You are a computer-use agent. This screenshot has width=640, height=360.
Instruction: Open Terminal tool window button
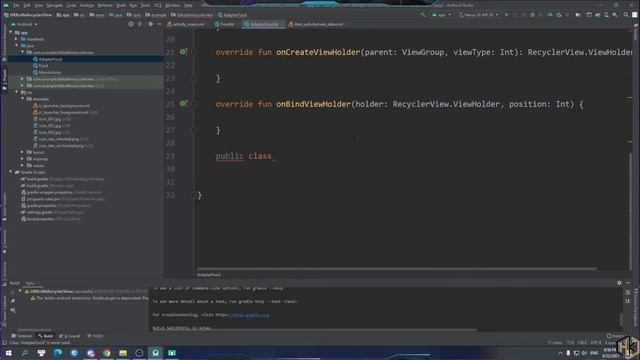click(x=22, y=336)
